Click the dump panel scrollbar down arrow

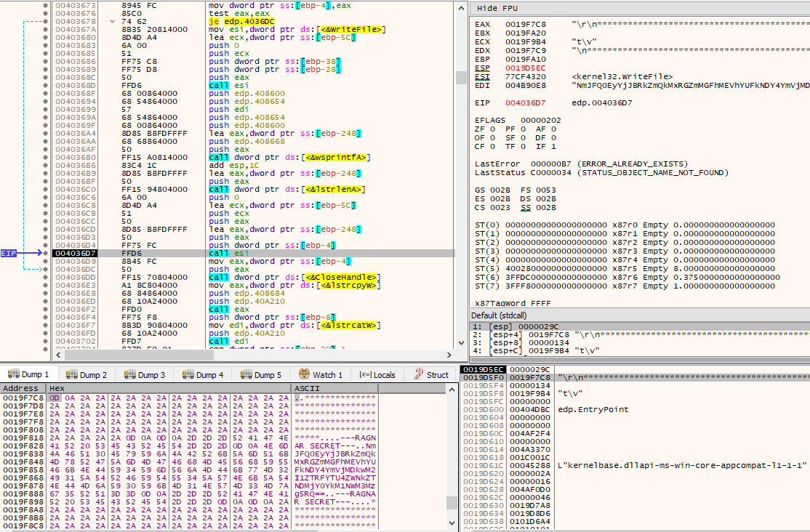[x=452, y=523]
